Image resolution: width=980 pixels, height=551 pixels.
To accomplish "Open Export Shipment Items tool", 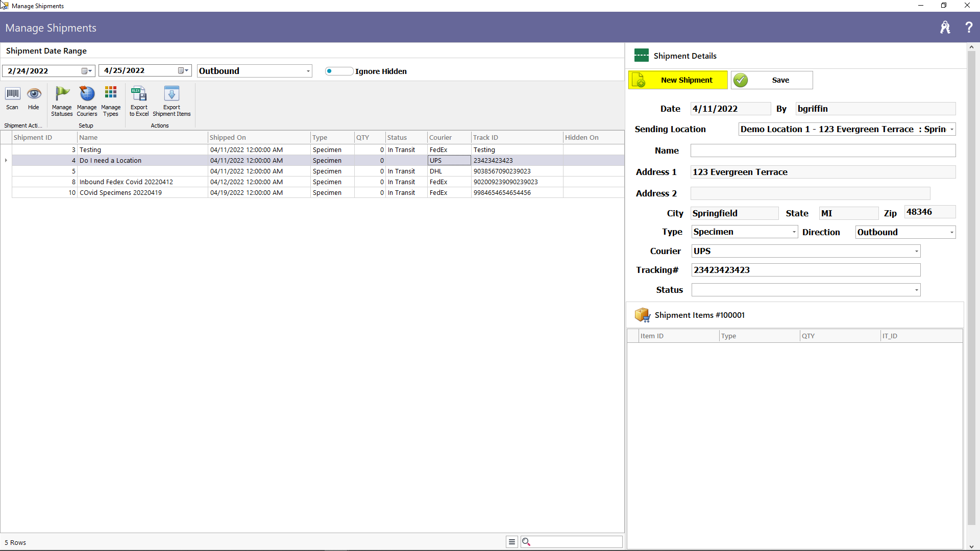I will point(171,101).
